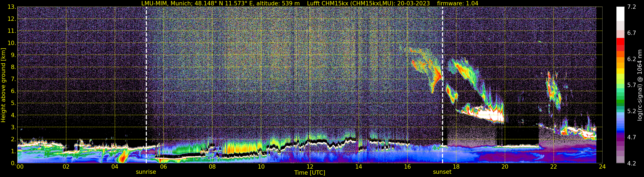Click the yellow segment of the colorbar

(620, 71)
